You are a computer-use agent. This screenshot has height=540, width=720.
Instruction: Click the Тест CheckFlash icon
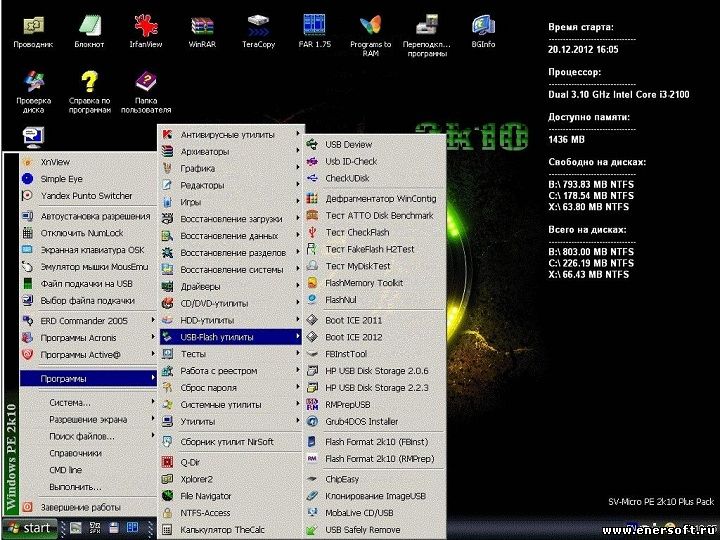pos(312,232)
